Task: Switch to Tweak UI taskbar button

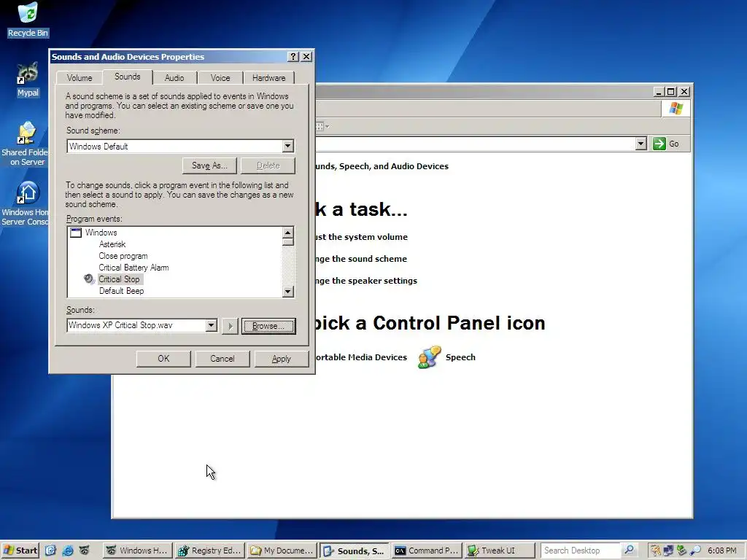Action: [x=499, y=551]
